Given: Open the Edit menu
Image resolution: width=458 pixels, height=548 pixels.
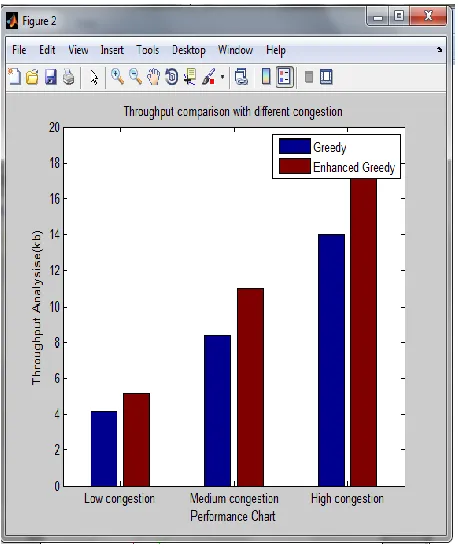Looking at the screenshot, I should coord(47,50).
